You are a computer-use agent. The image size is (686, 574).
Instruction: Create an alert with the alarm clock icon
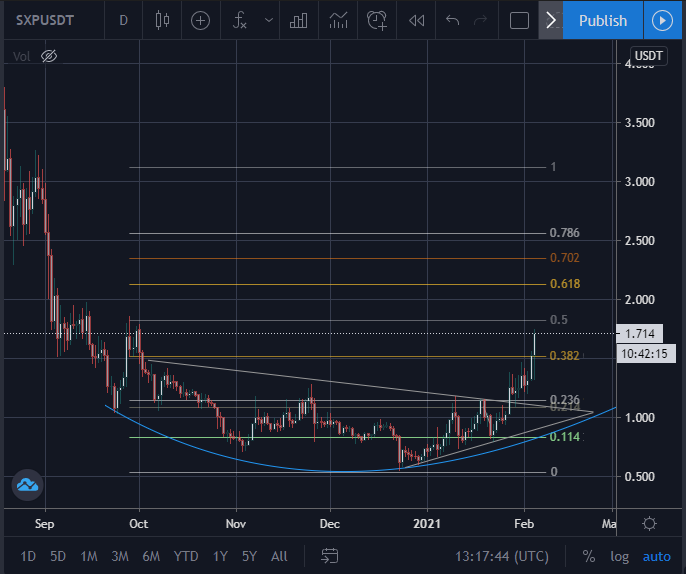pos(377,21)
